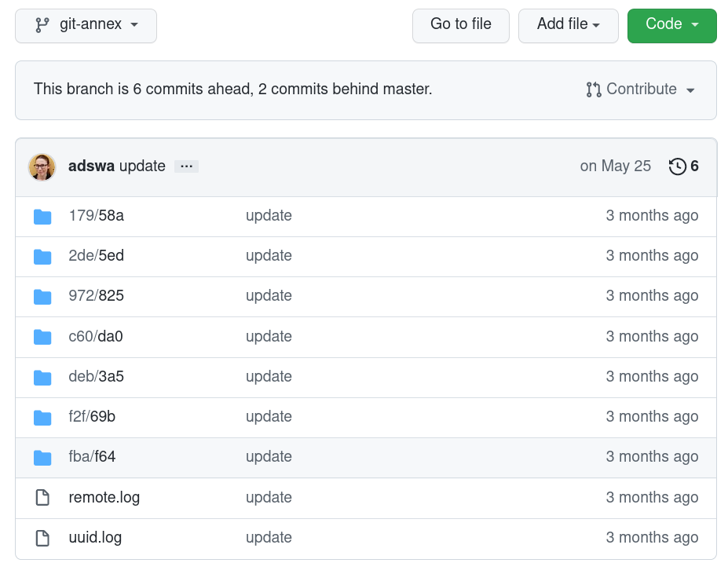Expand commit message ellipsis button
Image resolution: width=728 pixels, height=574 pixels.
[x=186, y=166]
